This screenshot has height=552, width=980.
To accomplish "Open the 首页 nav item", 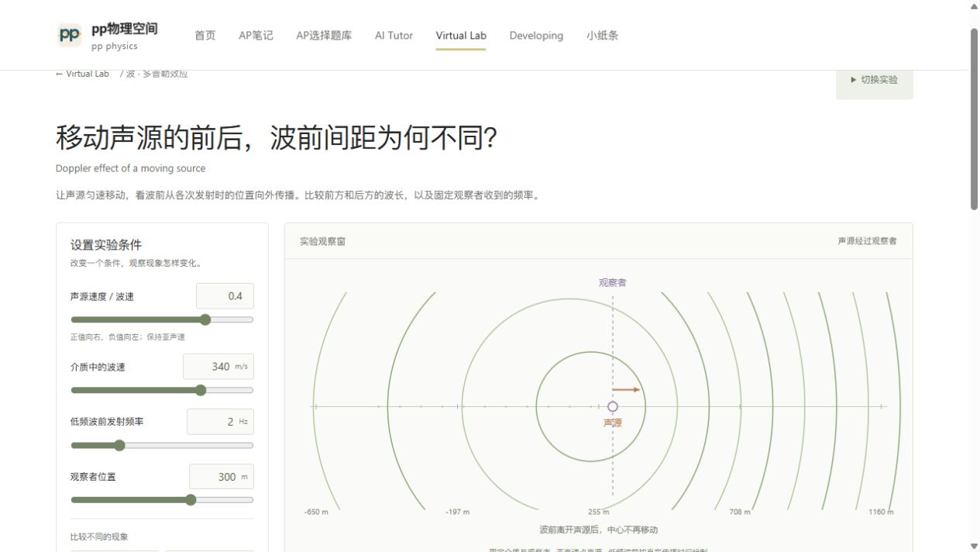I will pos(205,36).
